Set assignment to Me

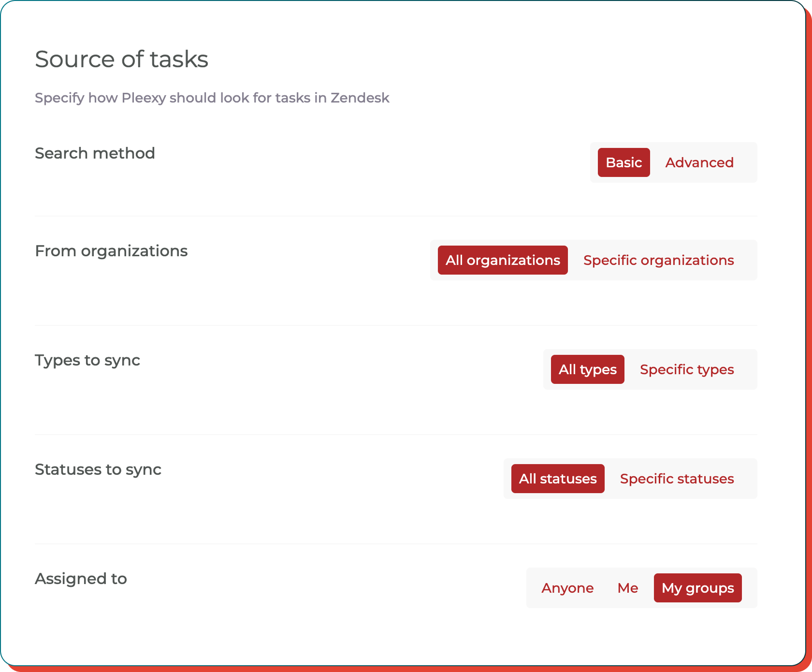[x=628, y=588]
